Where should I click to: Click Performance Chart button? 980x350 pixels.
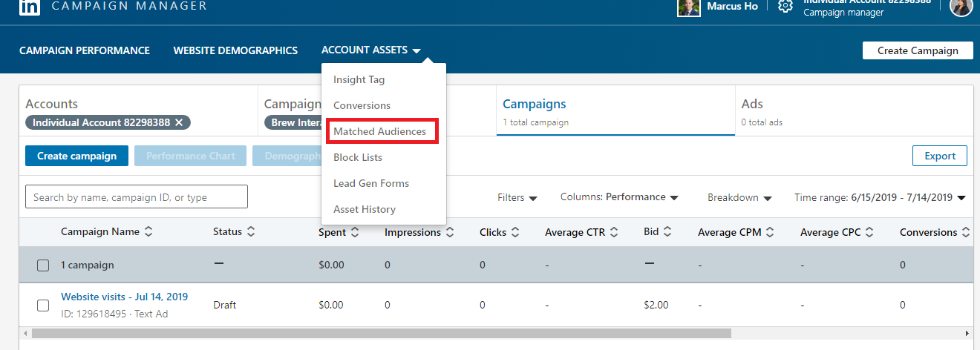(191, 156)
